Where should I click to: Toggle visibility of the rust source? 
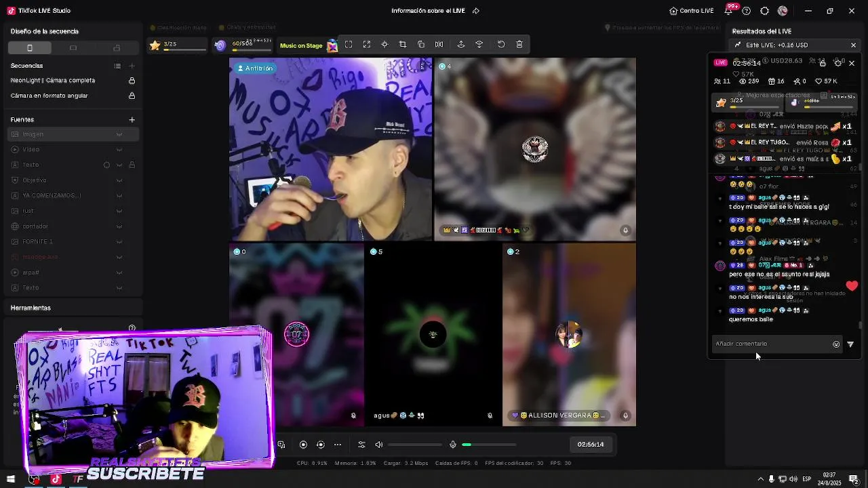[x=119, y=211]
